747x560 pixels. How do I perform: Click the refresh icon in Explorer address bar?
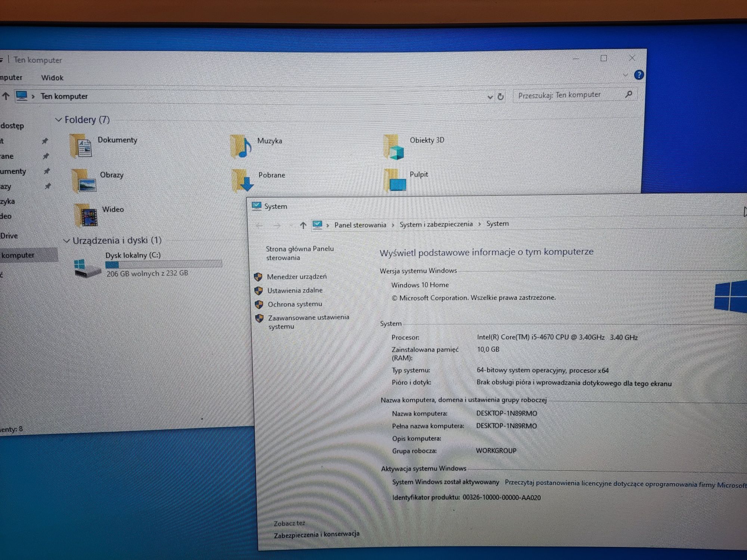click(500, 97)
